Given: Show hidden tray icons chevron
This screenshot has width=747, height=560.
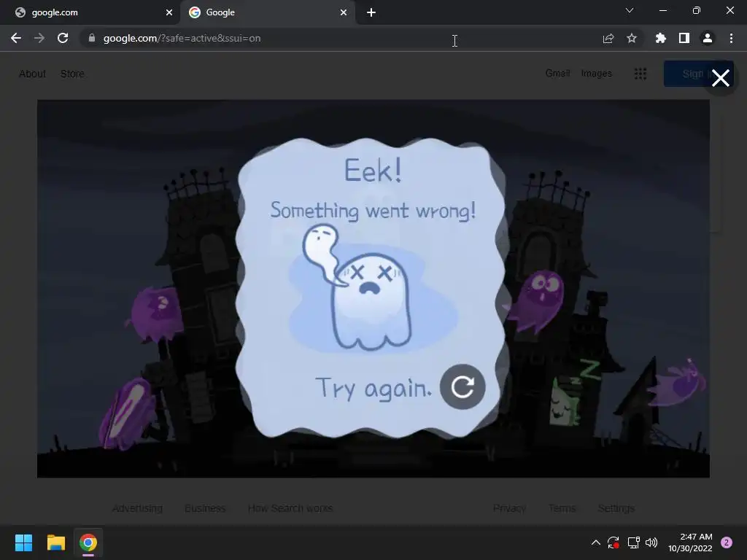Looking at the screenshot, I should (x=595, y=542).
